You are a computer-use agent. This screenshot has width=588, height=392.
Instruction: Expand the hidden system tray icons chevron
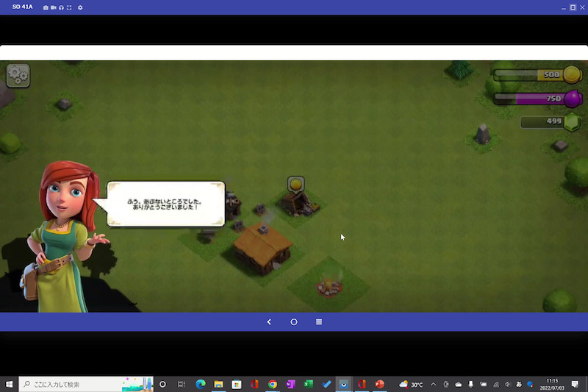[434, 385]
